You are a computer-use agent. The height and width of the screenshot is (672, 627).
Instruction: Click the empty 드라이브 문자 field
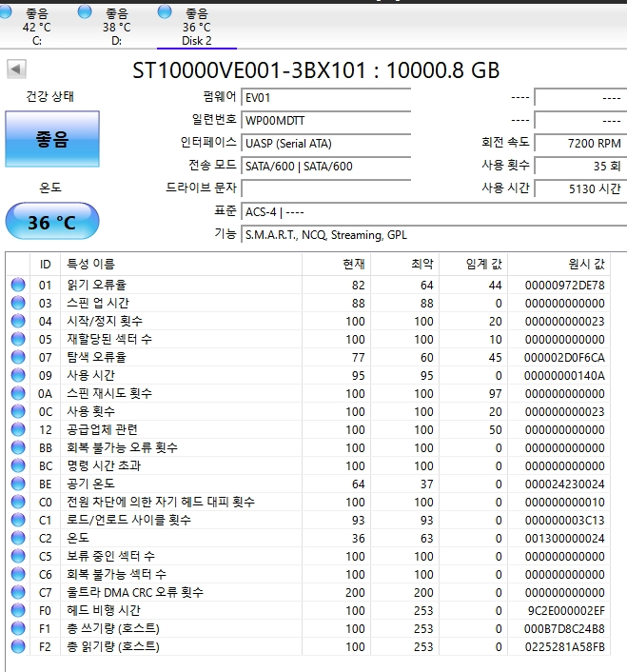coord(326,188)
